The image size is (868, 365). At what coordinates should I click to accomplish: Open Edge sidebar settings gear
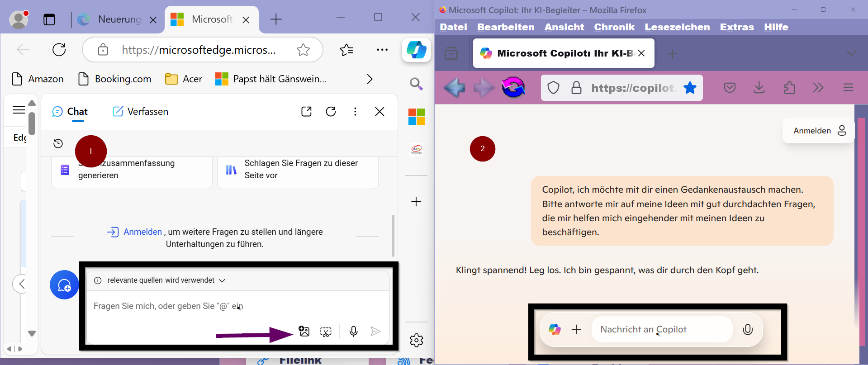(x=416, y=340)
